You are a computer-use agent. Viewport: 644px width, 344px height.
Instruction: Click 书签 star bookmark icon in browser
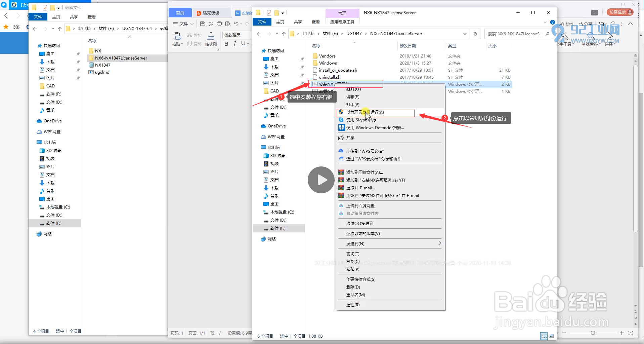(6, 27)
